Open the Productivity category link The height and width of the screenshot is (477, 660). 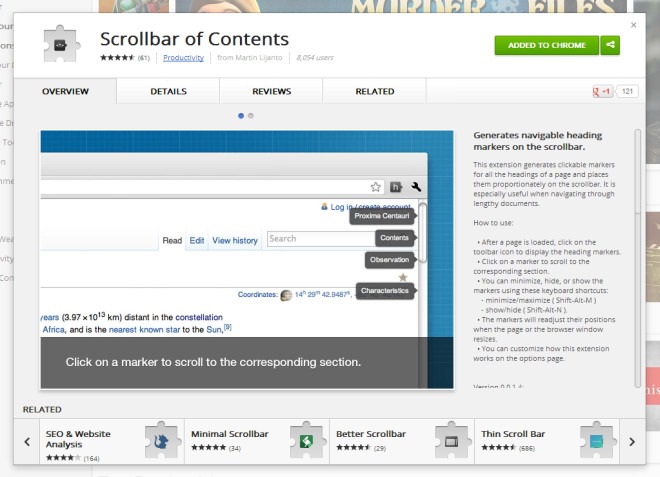(183, 58)
